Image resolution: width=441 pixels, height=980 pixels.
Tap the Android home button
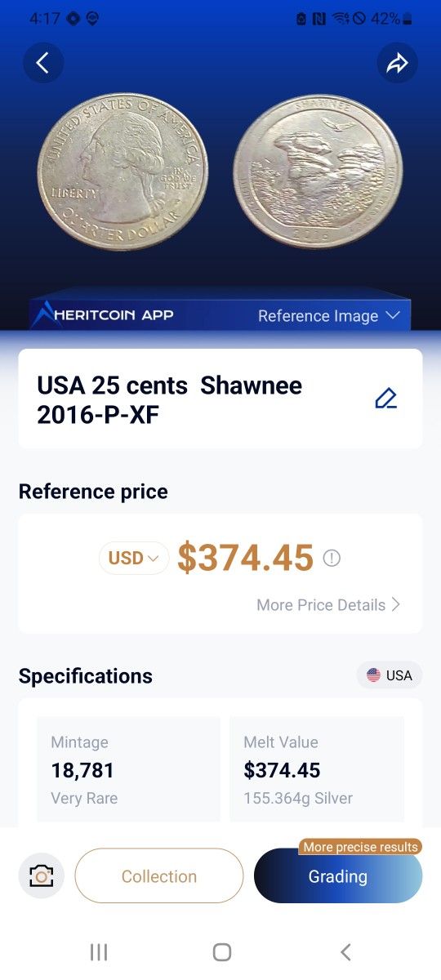pyautogui.click(x=221, y=951)
